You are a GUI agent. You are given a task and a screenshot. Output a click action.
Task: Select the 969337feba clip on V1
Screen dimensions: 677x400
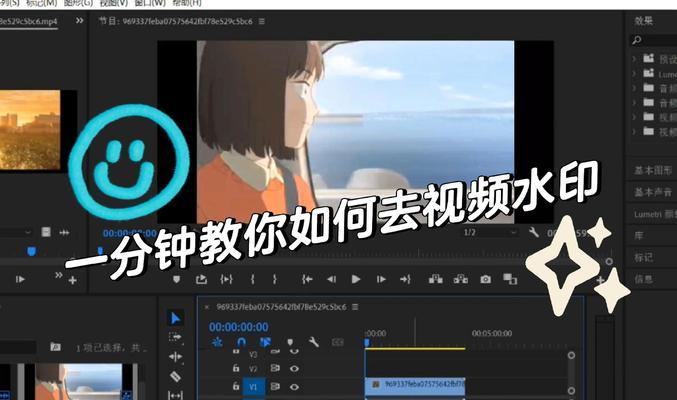point(415,384)
